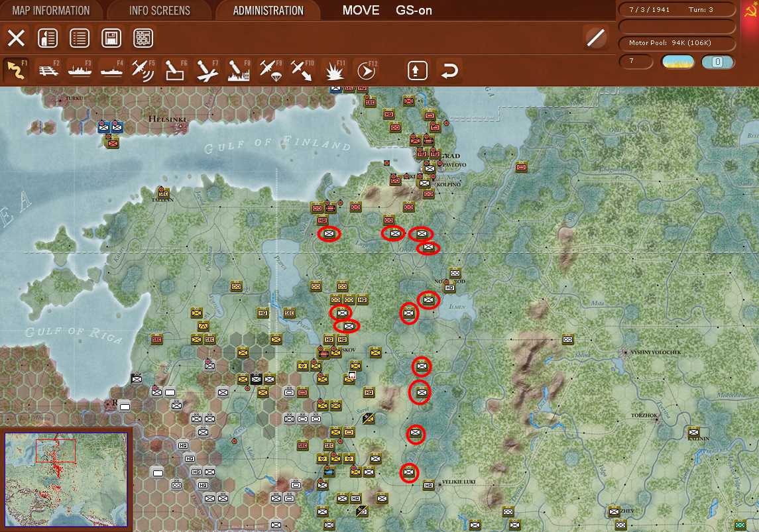Click the Vyshny Volochek town label
The height and width of the screenshot is (532, 759).
click(656, 352)
